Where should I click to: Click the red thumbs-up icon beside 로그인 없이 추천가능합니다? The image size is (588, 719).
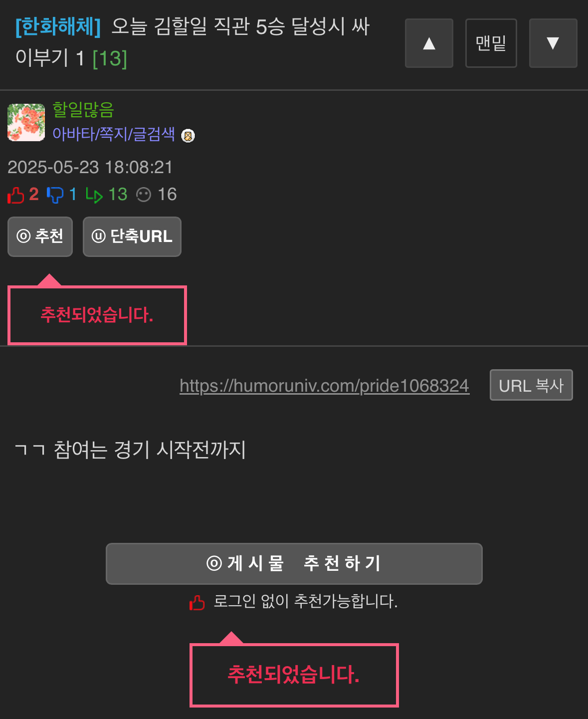(197, 603)
